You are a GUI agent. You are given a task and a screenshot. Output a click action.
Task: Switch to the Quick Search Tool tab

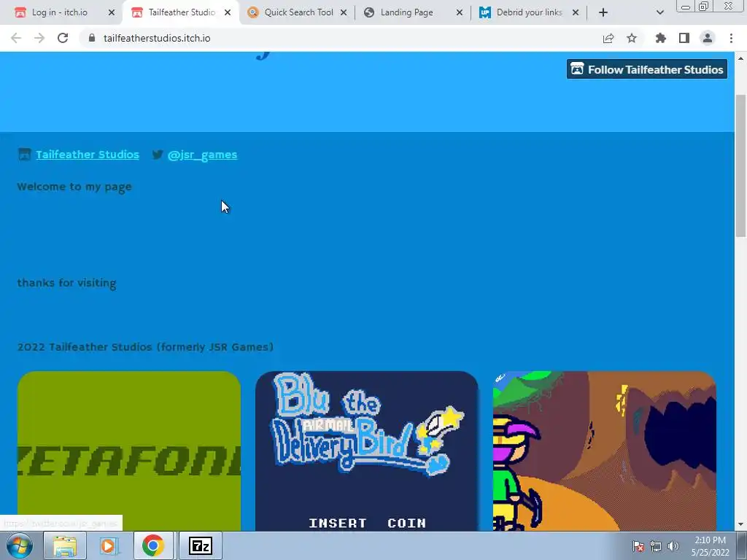(298, 12)
